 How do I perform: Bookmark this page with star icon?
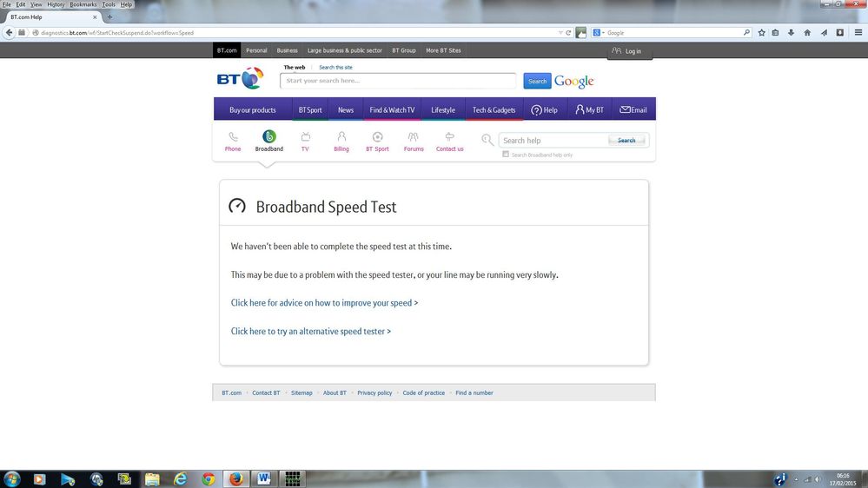click(x=762, y=33)
